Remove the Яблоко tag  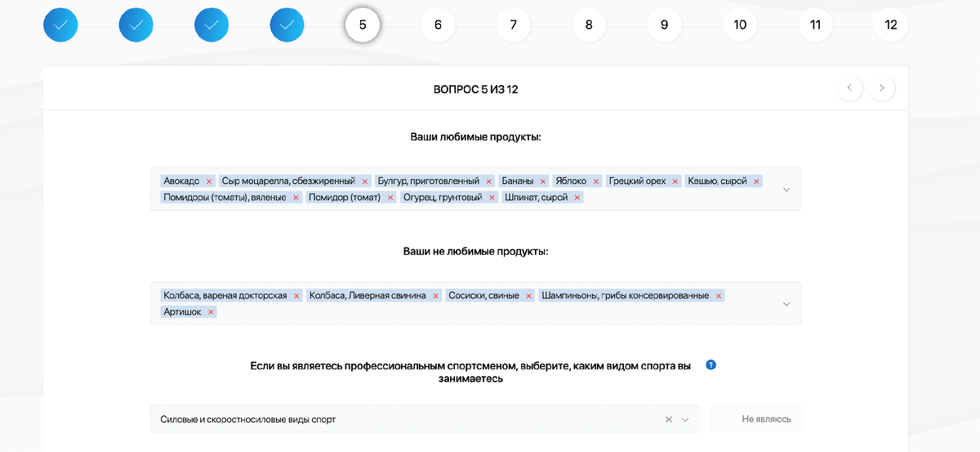tap(596, 181)
